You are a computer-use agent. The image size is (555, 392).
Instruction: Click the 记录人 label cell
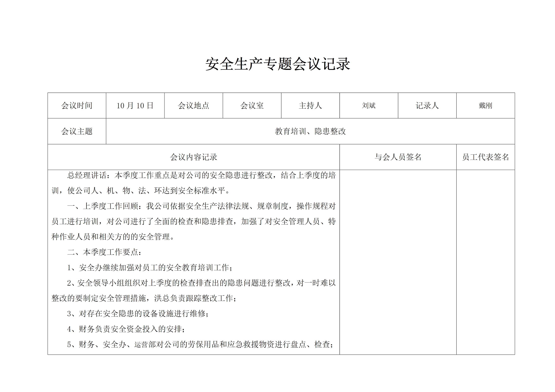click(427, 106)
